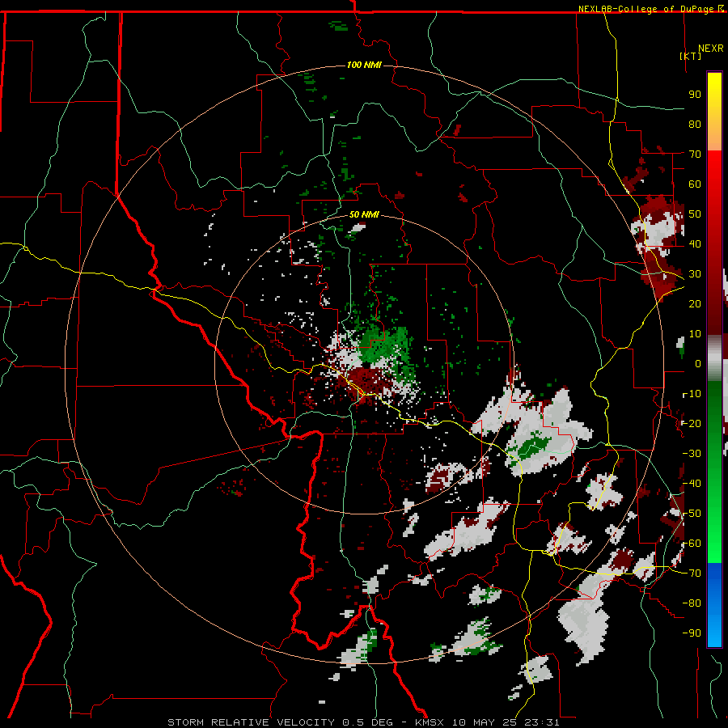
Task: Click the 80 value on velocity scale
Action: pyautogui.click(x=695, y=124)
